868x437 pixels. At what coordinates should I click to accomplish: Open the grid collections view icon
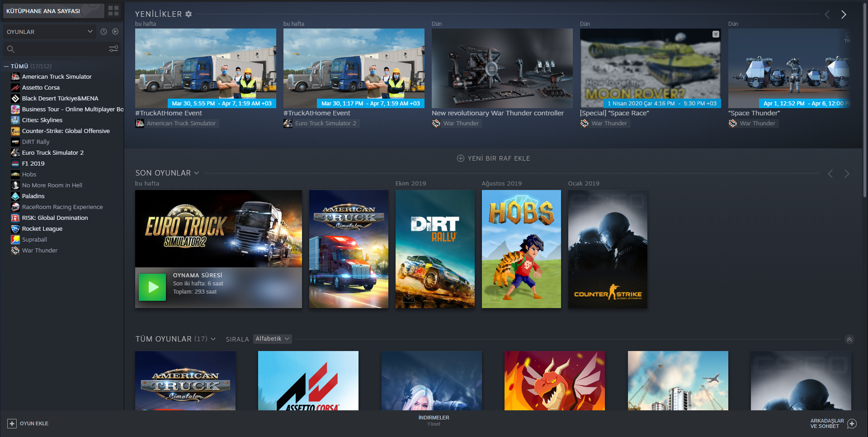point(113,11)
